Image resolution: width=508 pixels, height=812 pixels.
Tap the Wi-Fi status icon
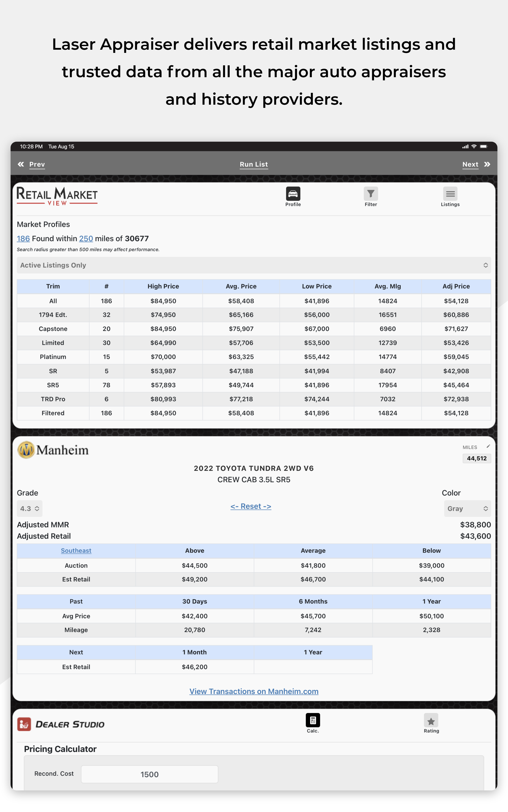[474, 146]
